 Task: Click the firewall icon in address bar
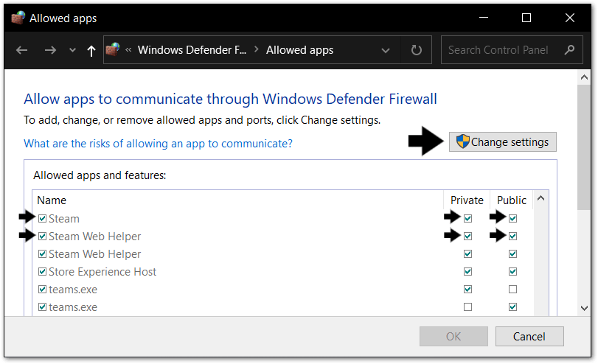(x=113, y=49)
